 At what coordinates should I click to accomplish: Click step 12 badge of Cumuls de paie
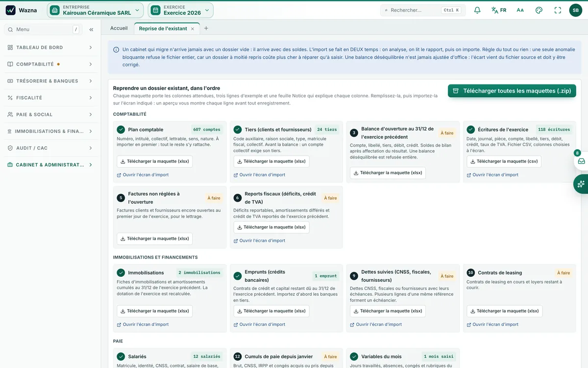pos(237,356)
